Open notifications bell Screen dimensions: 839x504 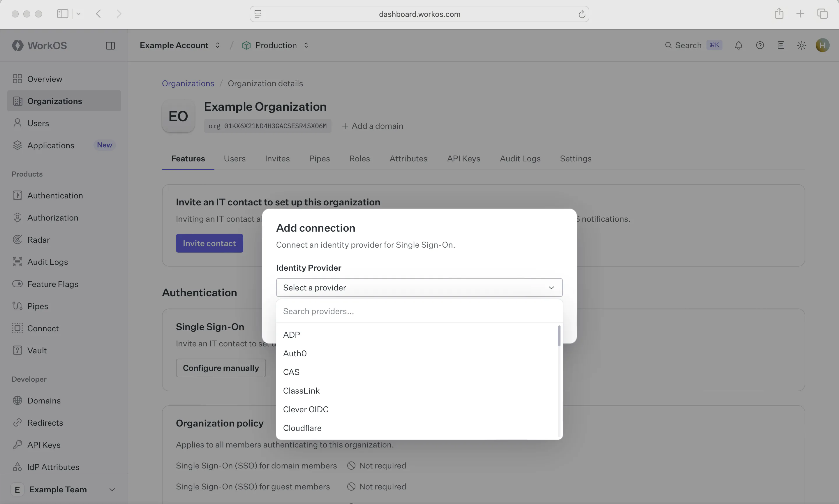click(738, 45)
